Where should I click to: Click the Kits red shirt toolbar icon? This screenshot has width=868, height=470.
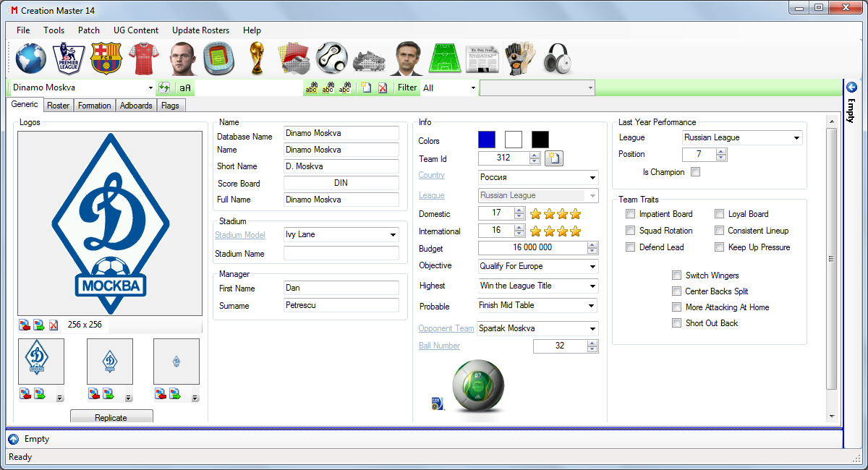[x=144, y=57]
